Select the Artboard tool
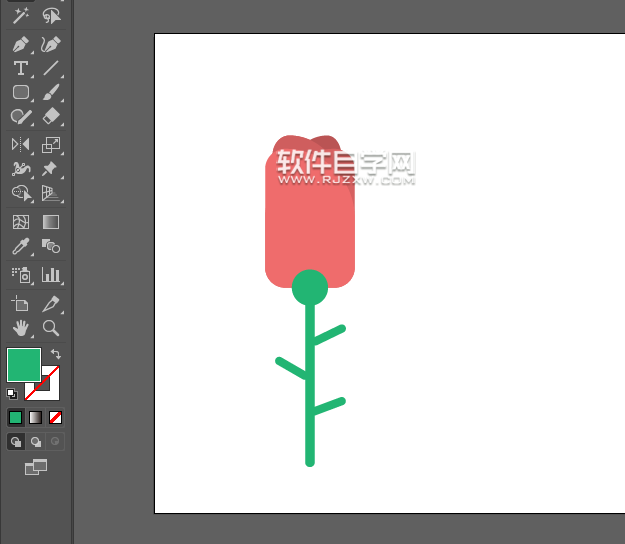 tap(20, 304)
